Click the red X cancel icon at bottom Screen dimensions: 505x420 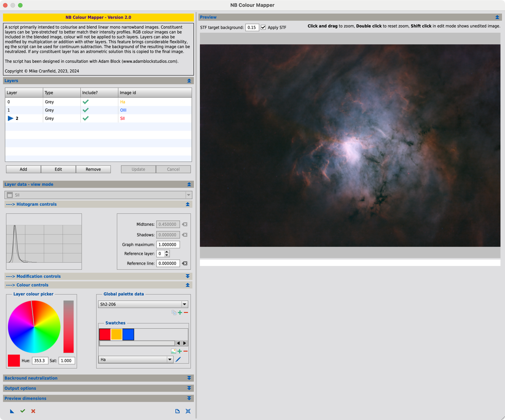33,411
